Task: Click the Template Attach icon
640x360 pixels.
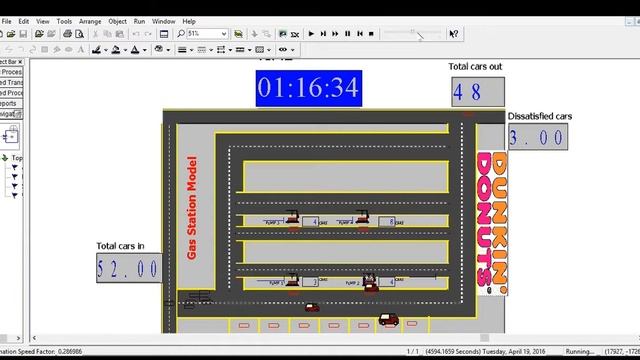Action: [x=39, y=34]
